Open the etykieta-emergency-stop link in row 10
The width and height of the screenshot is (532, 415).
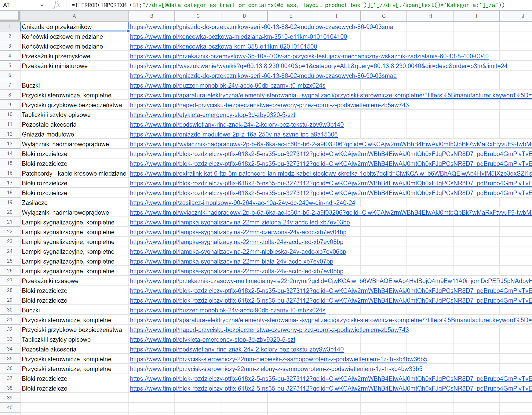coord(213,115)
